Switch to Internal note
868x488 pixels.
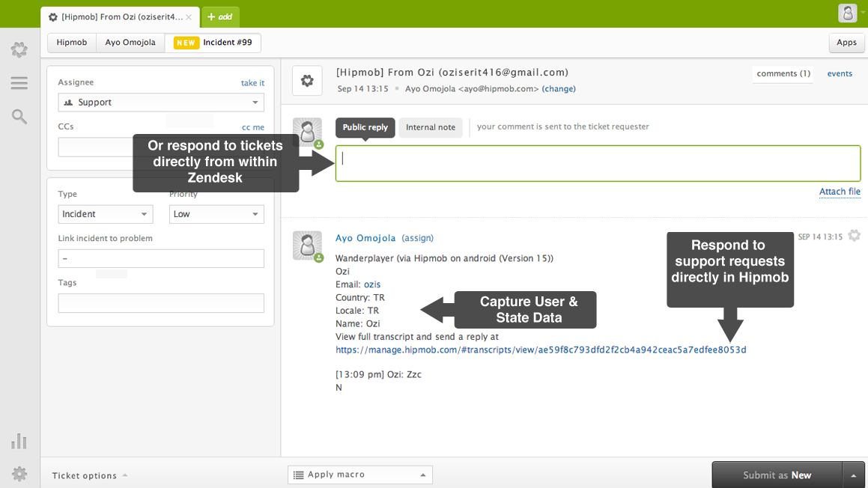431,127
